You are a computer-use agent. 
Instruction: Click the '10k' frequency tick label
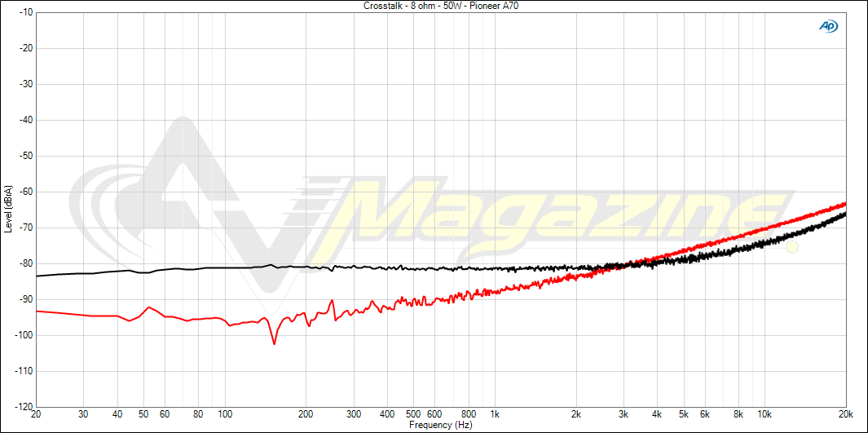click(764, 414)
